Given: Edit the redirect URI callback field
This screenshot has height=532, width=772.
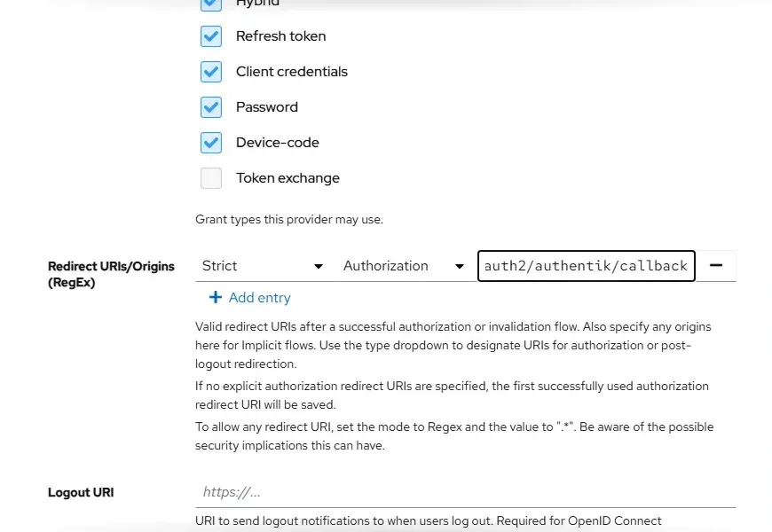Looking at the screenshot, I should (x=586, y=266).
